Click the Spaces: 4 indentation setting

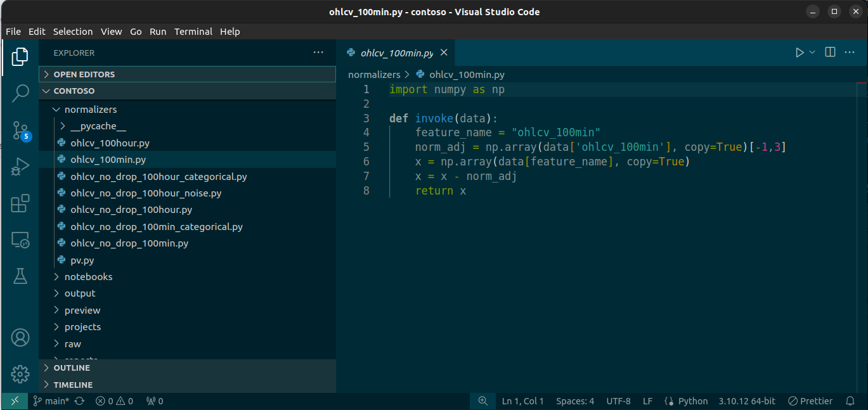click(575, 401)
